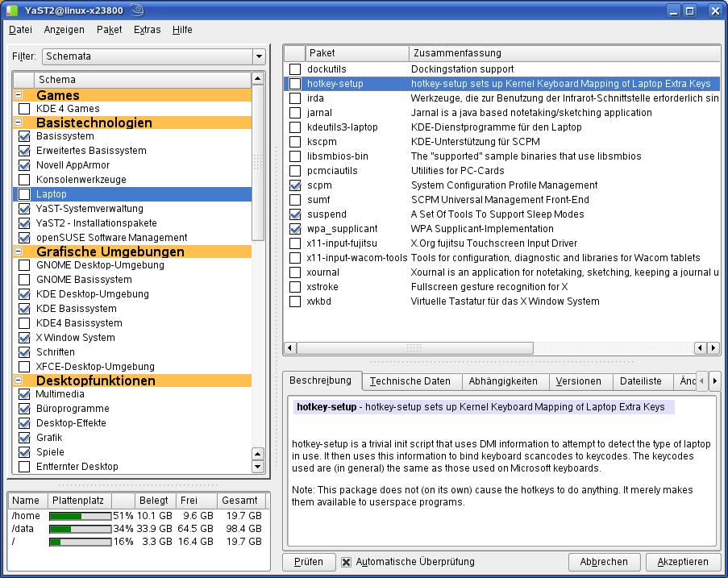The image size is (728, 578).
Task: Click the /home disk usage bar
Action: [81, 516]
